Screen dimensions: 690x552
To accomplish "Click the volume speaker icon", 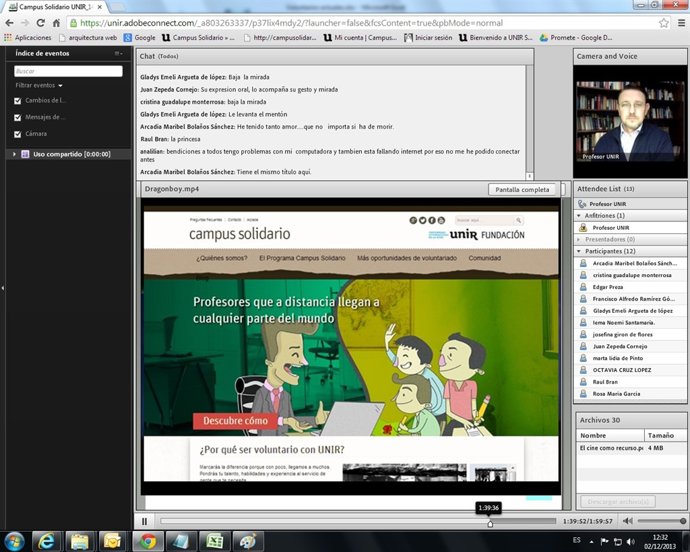I will coord(627,521).
